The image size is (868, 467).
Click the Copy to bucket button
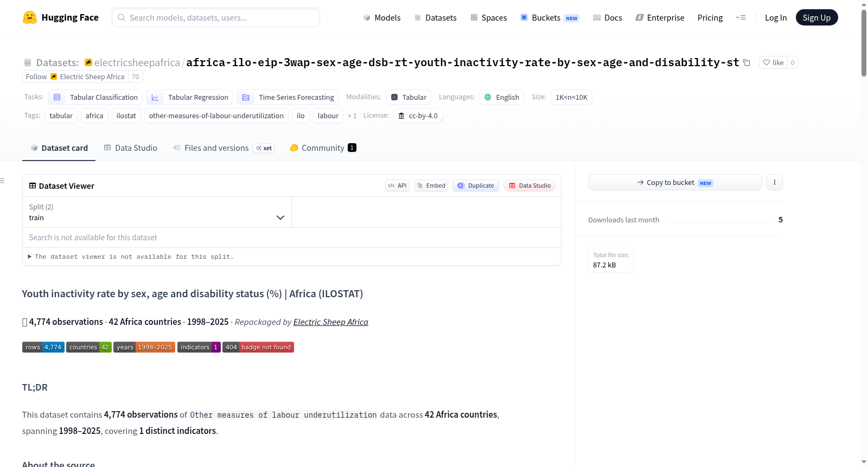[675, 182]
